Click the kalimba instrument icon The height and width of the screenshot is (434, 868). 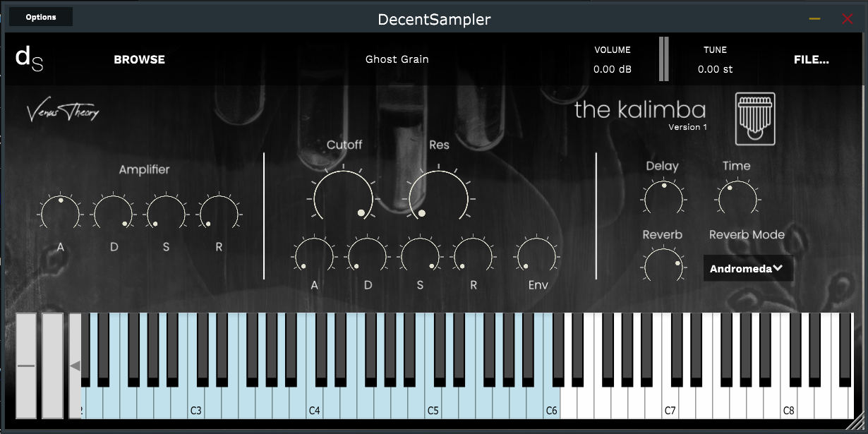[x=755, y=117]
